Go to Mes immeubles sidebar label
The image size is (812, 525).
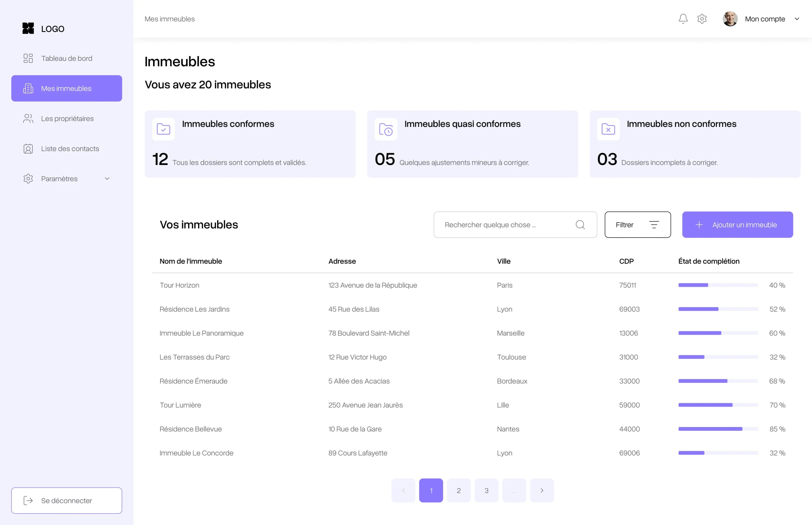tap(66, 88)
